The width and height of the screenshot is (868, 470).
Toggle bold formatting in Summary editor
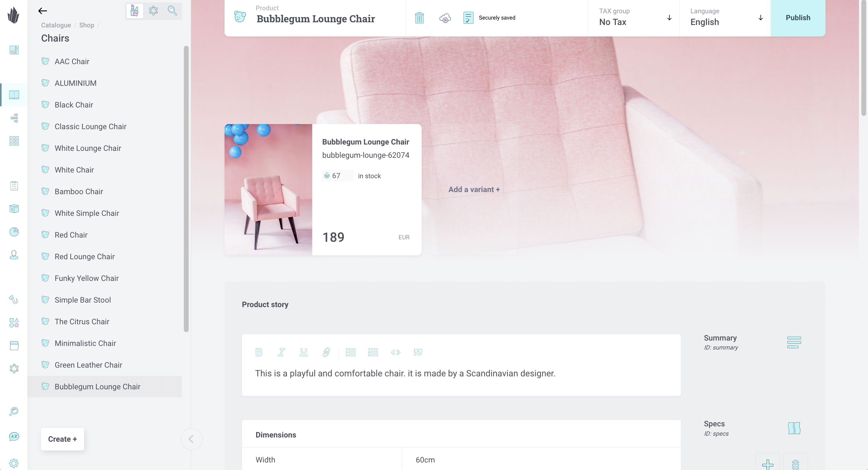pos(259,352)
